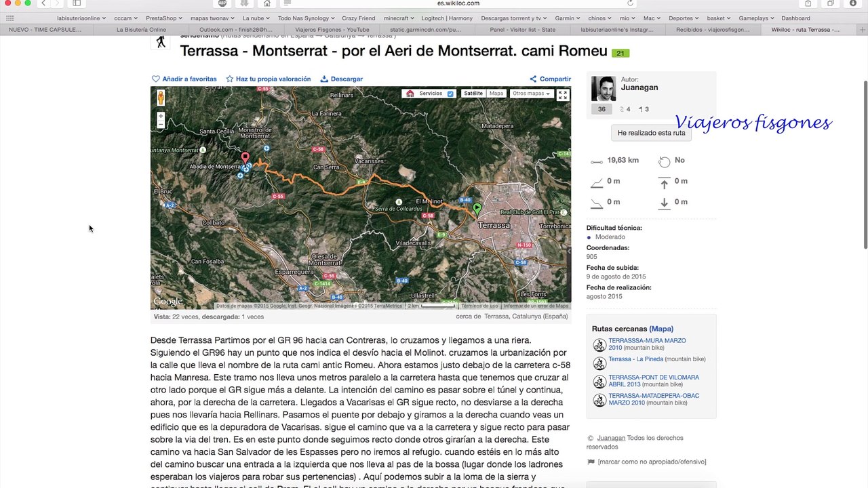Click the green route start marker
This screenshot has height=488, width=868.
pos(477,209)
